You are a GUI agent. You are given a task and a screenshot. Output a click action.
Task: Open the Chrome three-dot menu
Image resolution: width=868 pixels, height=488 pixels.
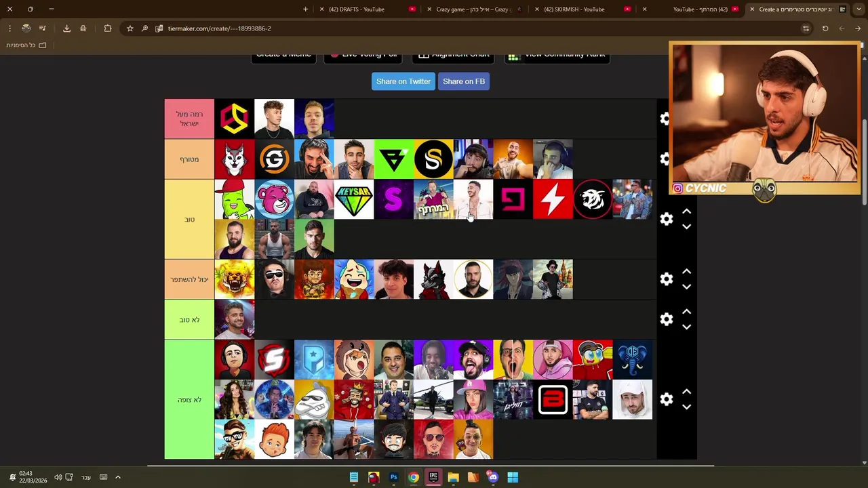click(x=9, y=28)
